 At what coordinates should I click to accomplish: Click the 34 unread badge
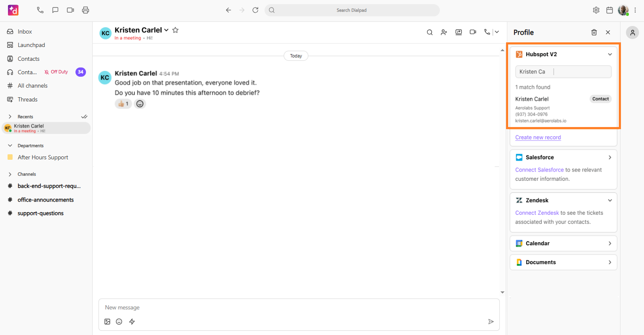point(80,72)
